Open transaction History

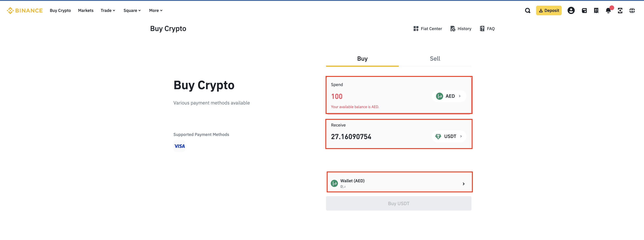click(461, 29)
